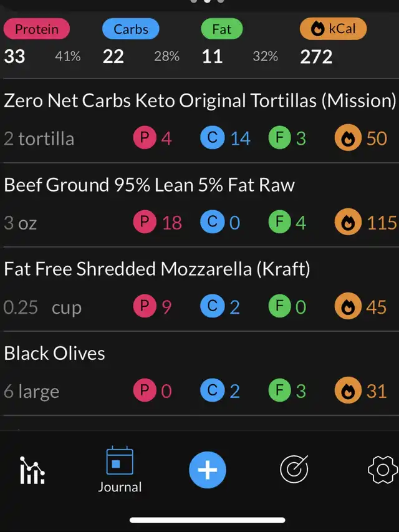Tap the P icon on Beef Ground row

(145, 222)
